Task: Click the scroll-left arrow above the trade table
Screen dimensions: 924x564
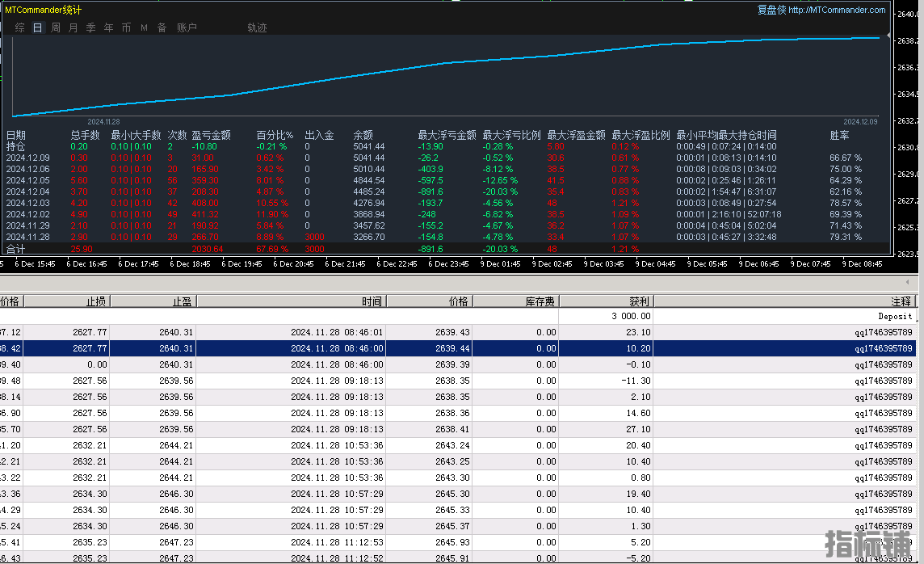Action: 907,282
